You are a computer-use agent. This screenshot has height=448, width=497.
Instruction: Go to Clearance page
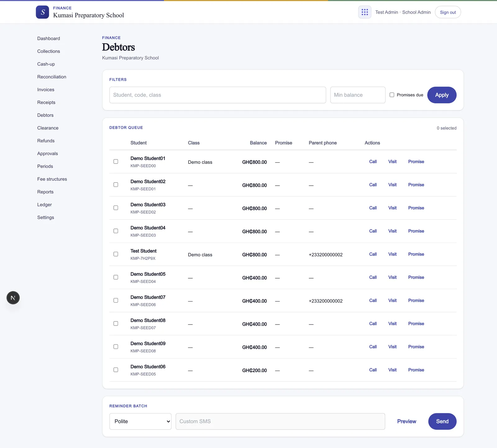[48, 128]
